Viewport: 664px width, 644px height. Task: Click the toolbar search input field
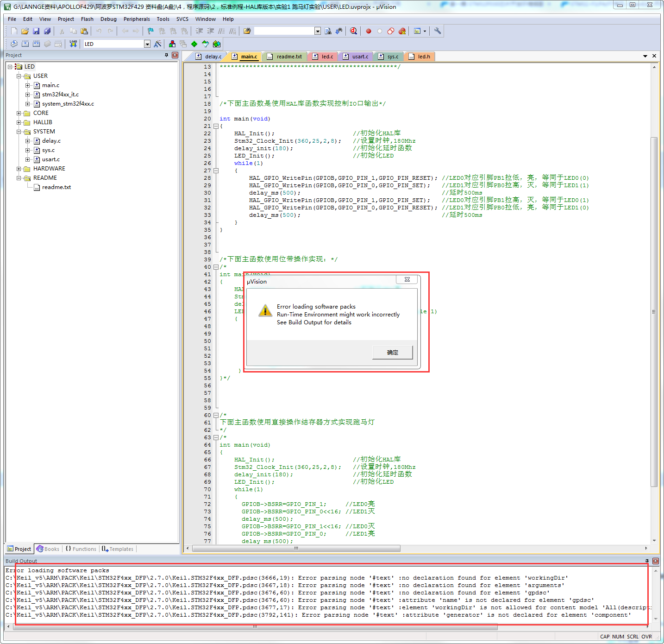tap(284, 31)
